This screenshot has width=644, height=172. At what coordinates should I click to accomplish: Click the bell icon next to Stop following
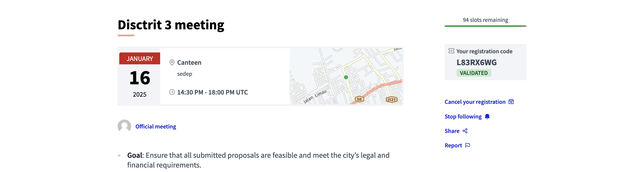487,116
